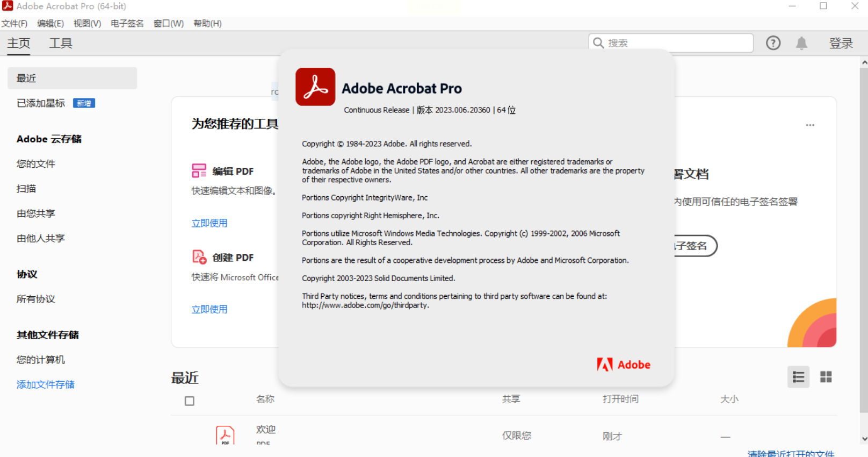
Task: Select 最近 in the sidebar
Action: (x=72, y=78)
